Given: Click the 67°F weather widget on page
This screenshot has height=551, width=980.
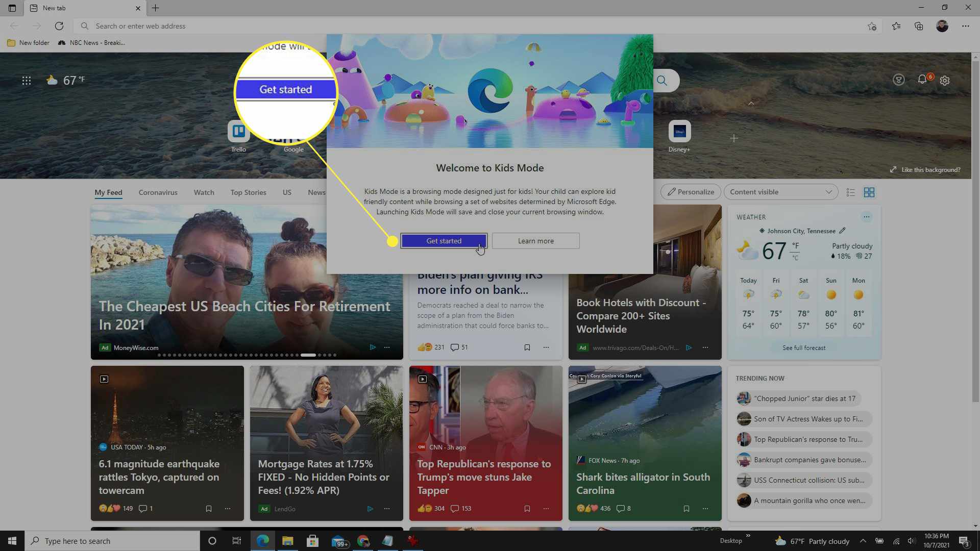Looking at the screenshot, I should [66, 81].
